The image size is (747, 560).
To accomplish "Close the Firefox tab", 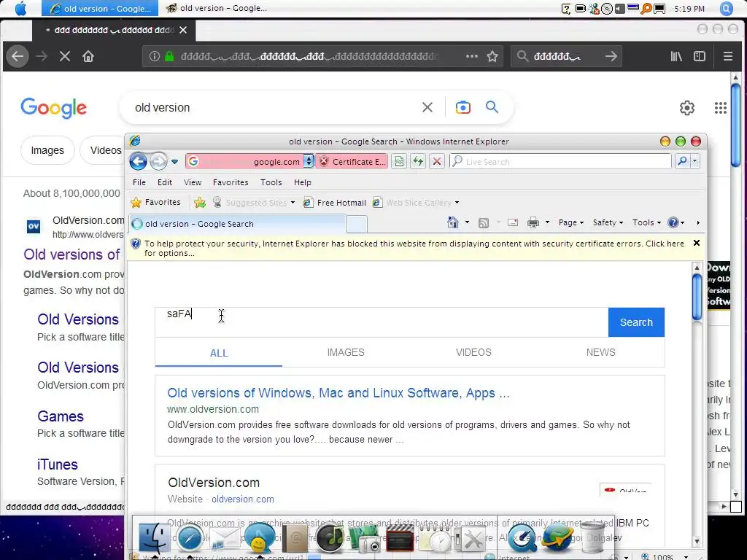I will click(x=183, y=30).
